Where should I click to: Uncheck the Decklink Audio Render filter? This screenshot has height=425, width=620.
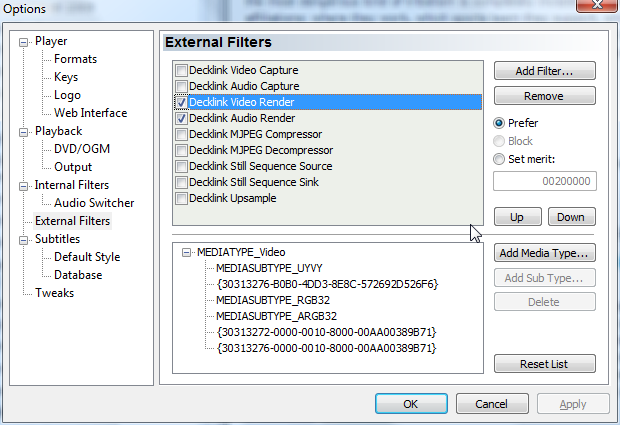[x=181, y=119]
